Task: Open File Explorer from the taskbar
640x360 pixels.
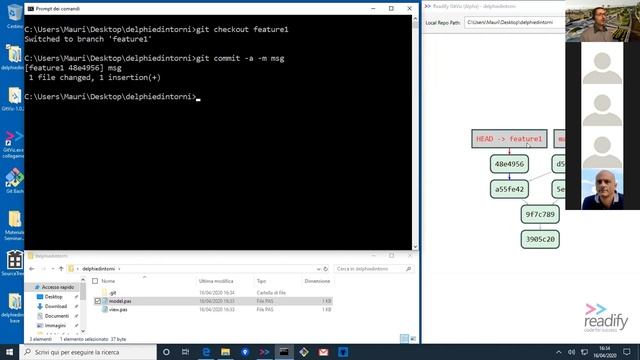Action: [225, 352]
